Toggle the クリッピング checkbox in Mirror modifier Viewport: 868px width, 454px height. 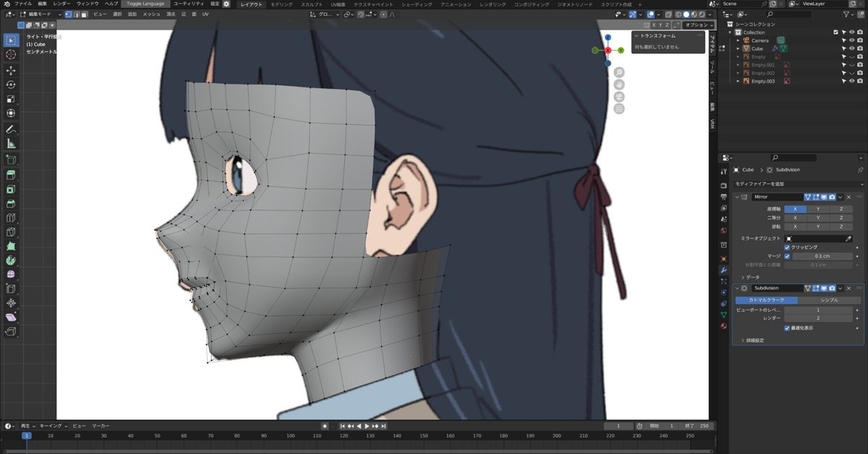coord(787,247)
